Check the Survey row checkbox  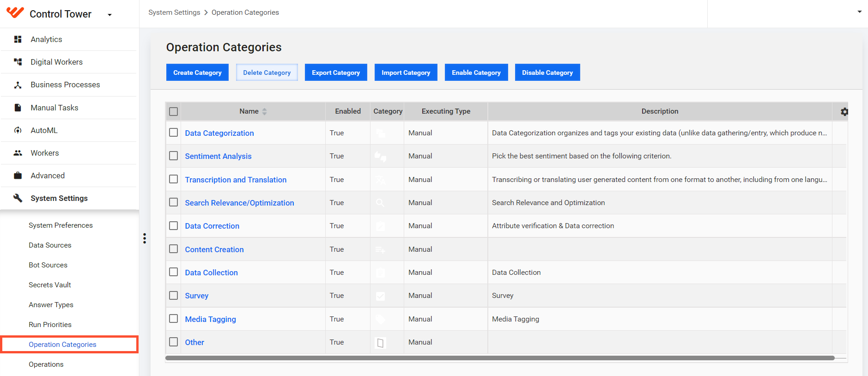click(x=174, y=295)
